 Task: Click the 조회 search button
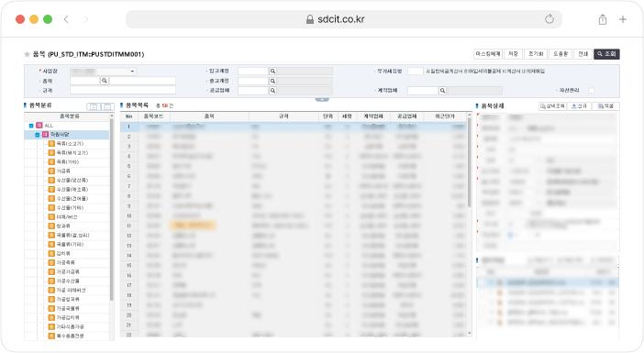tap(606, 54)
